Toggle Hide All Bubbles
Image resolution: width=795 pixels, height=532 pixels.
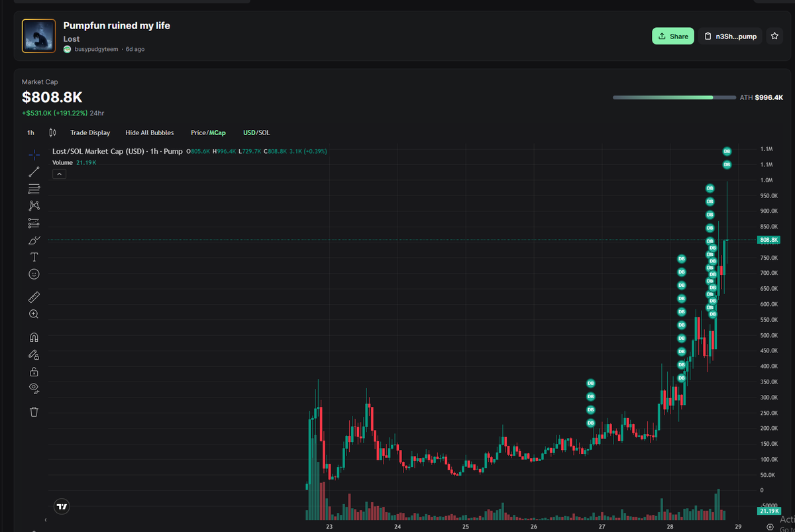pyautogui.click(x=149, y=133)
